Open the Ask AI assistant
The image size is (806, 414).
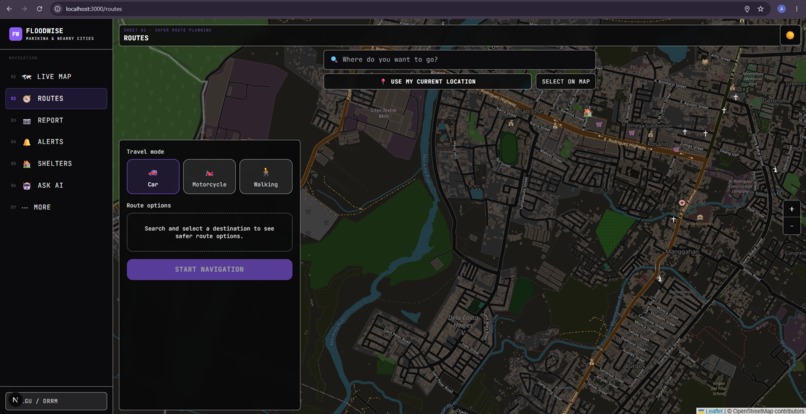(56, 185)
